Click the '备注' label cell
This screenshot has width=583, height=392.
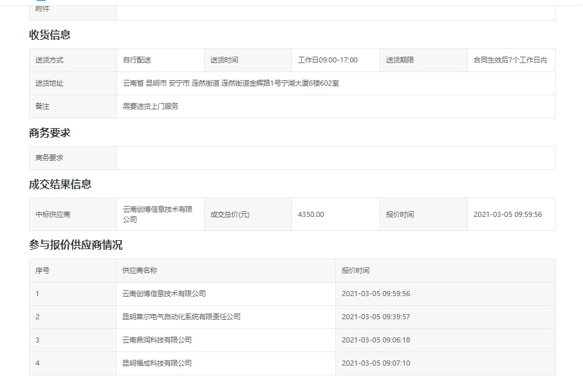(x=73, y=106)
